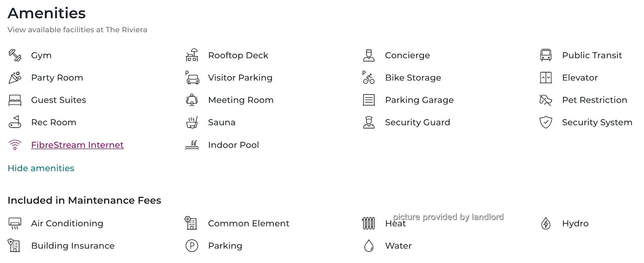This screenshot has height=263, width=644.
Task: Click the Parking Garage label
Action: (x=419, y=100)
